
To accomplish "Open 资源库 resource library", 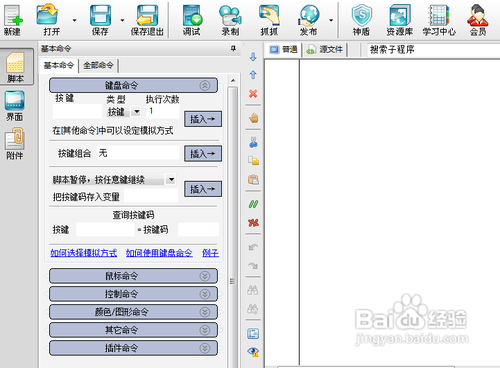I will pos(399,19).
